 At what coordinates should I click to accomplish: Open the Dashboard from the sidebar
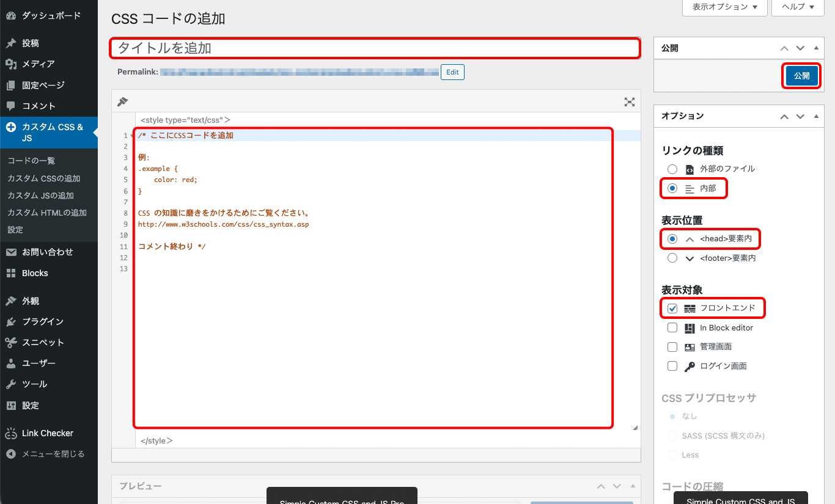(50, 16)
